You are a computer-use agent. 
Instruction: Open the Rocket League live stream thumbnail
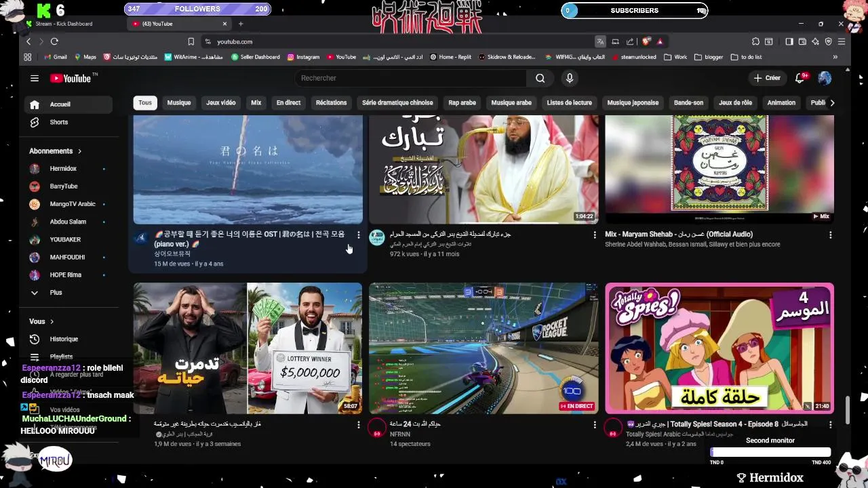(x=484, y=348)
